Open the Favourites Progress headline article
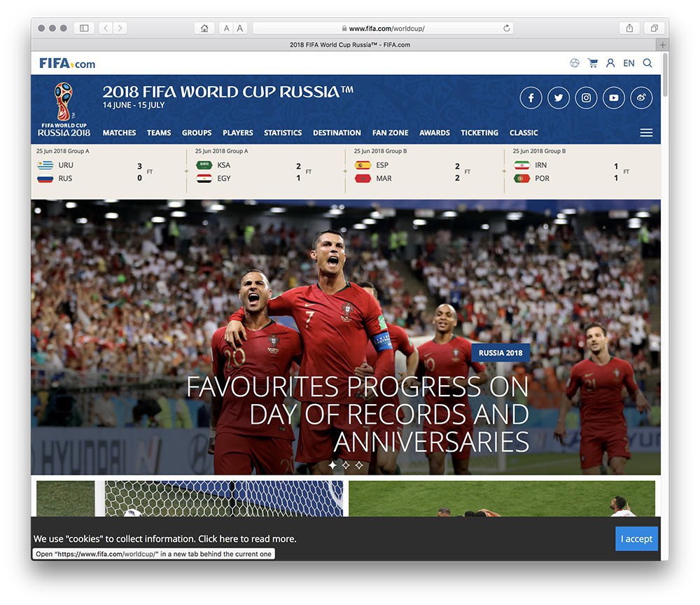The height and width of the screenshot is (605, 700). pyautogui.click(x=358, y=414)
